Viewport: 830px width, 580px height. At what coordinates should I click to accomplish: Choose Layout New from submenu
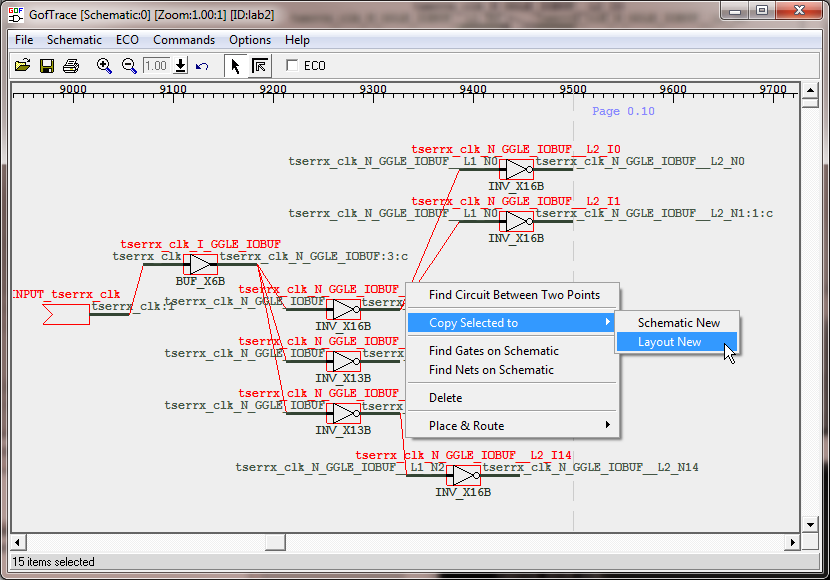click(x=669, y=342)
